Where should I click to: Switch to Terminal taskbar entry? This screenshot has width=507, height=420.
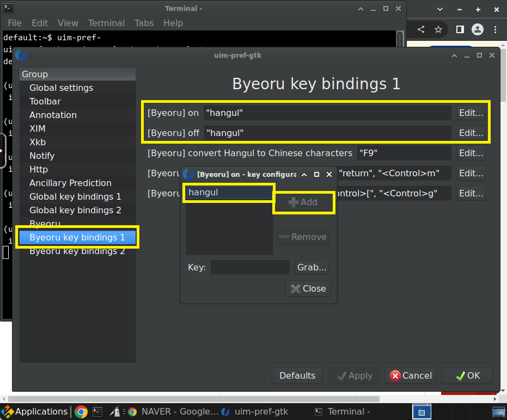pos(343,412)
